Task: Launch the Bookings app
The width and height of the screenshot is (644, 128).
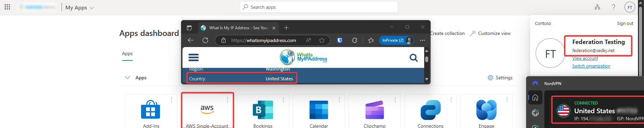Action: pos(263,111)
